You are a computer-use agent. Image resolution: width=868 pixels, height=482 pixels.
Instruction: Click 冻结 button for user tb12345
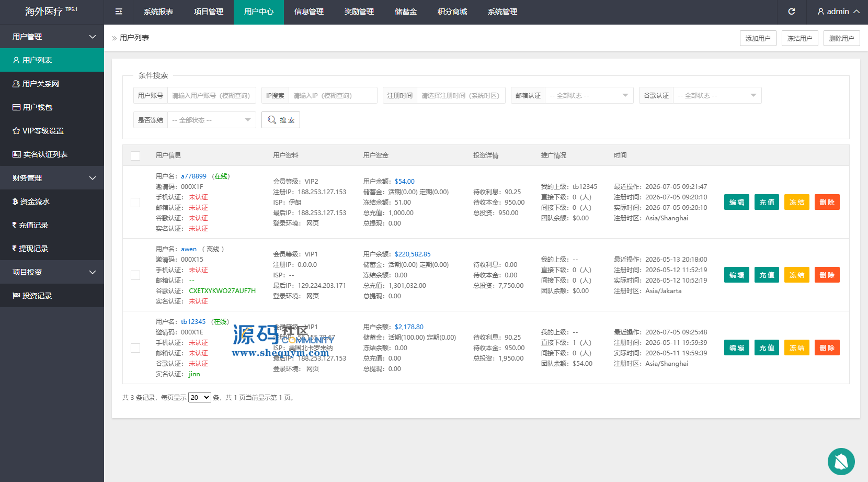pos(797,348)
